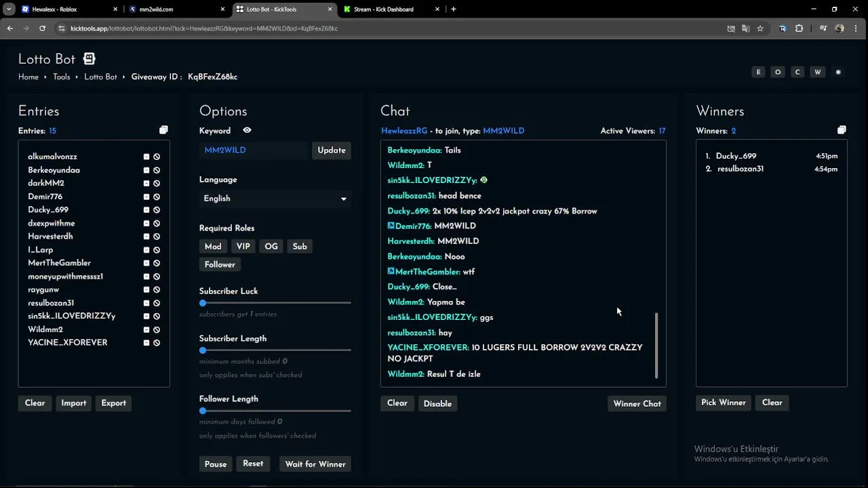Screen dimensions: 868x488
Task: Ban MertTheGambler with the block icon
Action: (157, 263)
